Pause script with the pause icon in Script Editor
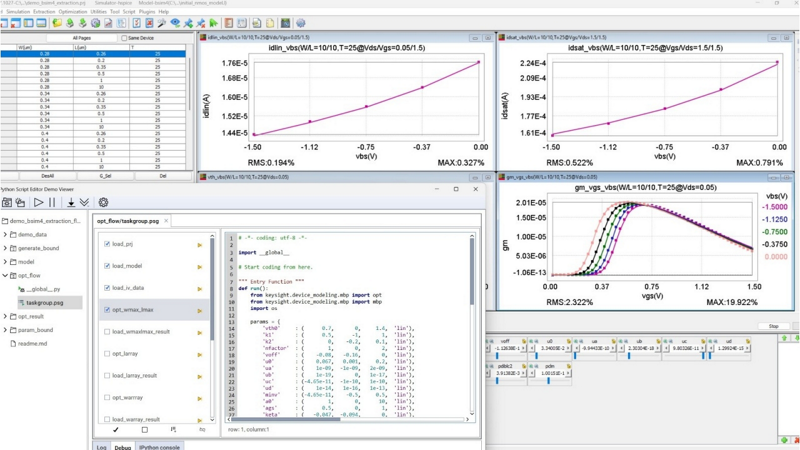Viewport: 800px width, 450px height. point(52,203)
